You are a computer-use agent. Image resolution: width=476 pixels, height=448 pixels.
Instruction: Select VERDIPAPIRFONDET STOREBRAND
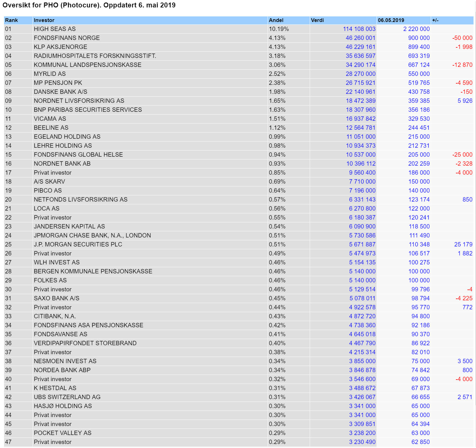pos(85,343)
